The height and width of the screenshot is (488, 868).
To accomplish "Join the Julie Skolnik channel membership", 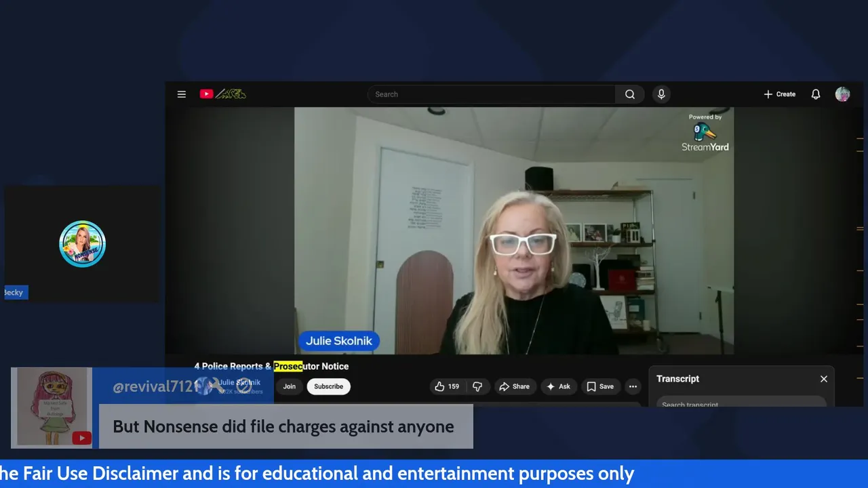I will point(290,386).
